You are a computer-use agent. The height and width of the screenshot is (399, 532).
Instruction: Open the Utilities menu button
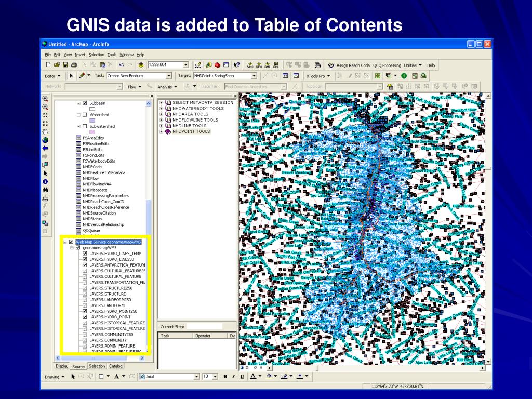413,65
